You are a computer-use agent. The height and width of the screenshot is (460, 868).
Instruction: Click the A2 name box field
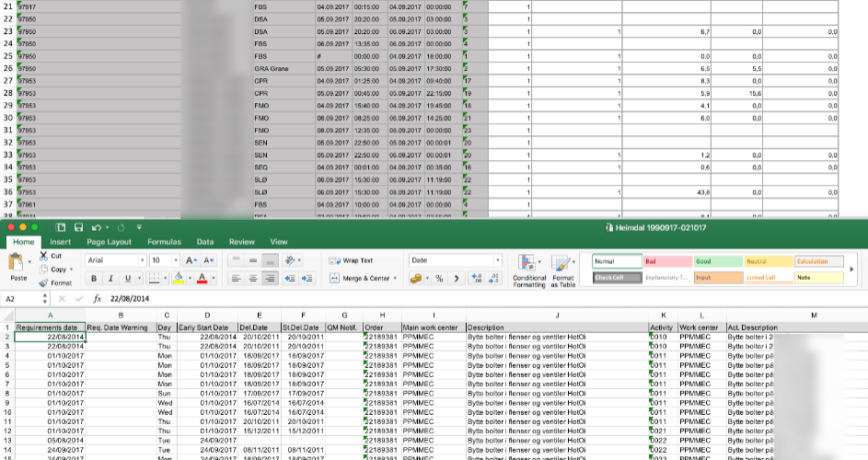[21, 299]
